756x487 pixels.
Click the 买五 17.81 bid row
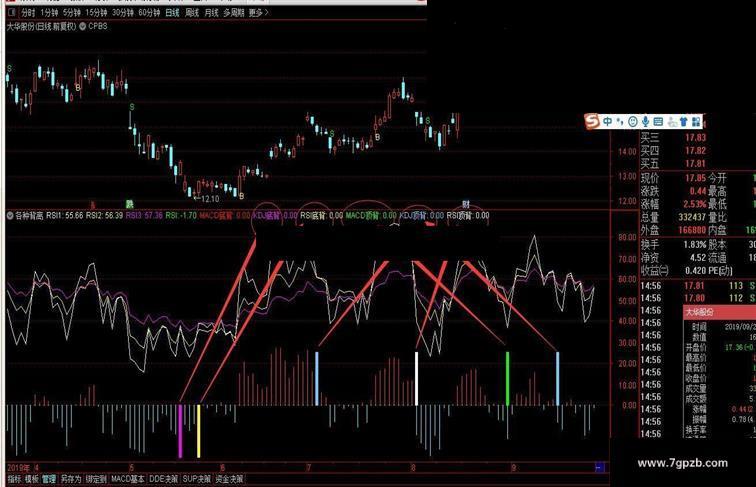[x=674, y=163]
